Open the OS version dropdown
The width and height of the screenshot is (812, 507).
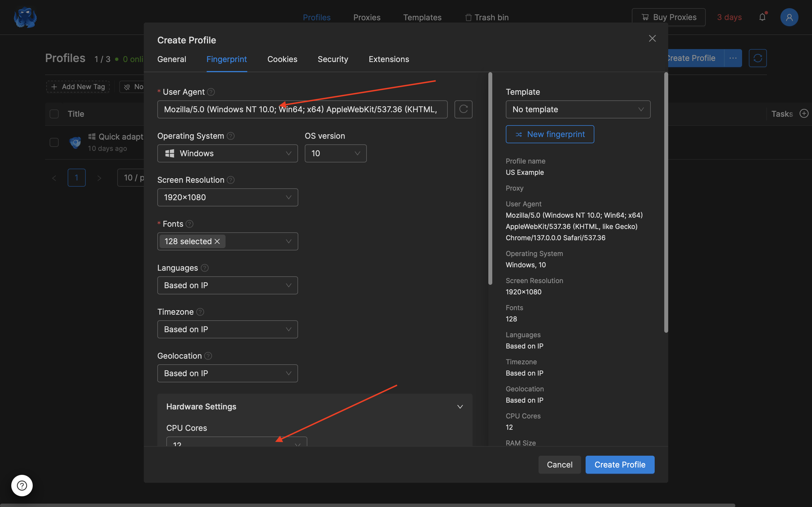(336, 153)
